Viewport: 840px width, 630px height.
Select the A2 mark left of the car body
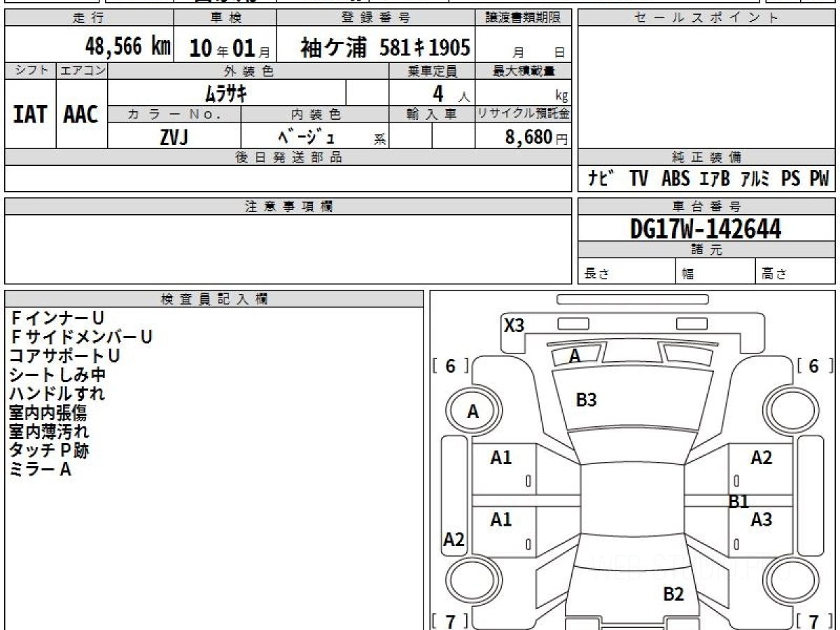point(454,540)
